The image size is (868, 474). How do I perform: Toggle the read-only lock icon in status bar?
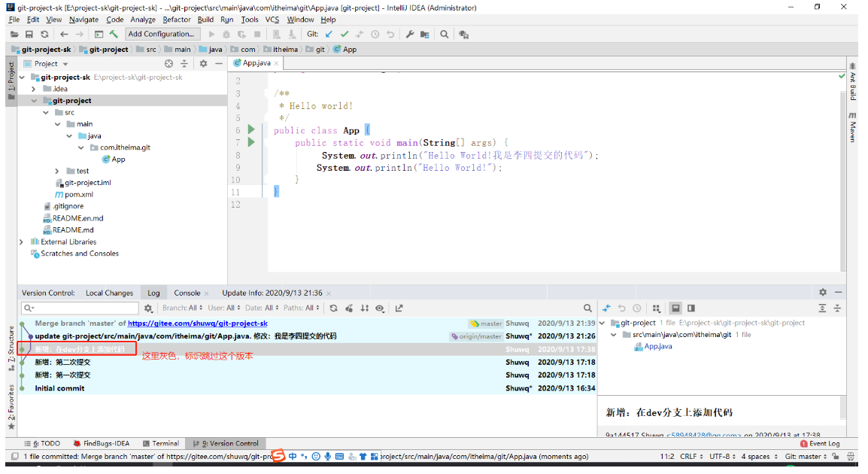pyautogui.click(x=836, y=456)
